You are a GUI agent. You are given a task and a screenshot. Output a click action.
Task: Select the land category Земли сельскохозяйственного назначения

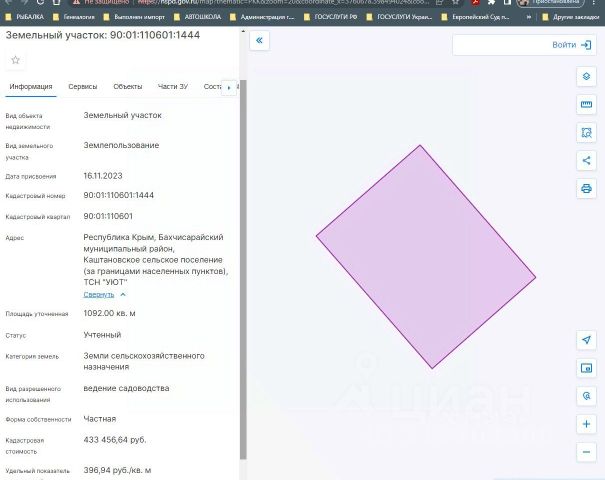point(144,361)
